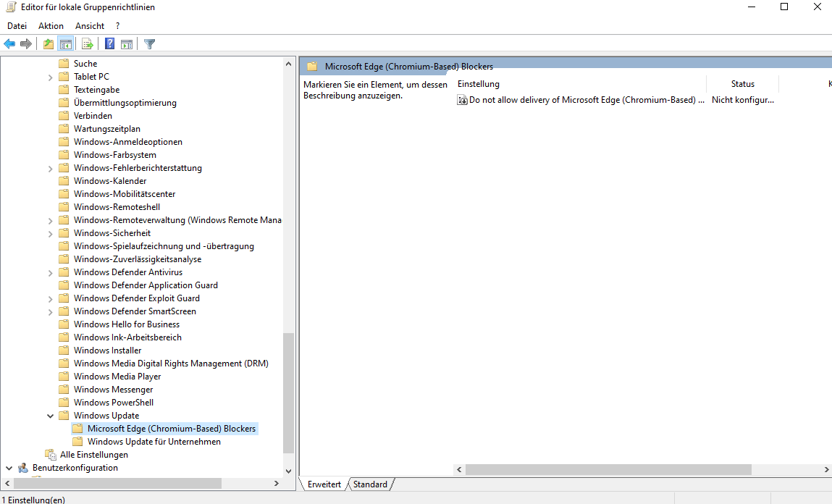Image resolution: width=832 pixels, height=504 pixels.
Task: Open the ? help menu
Action: 118,26
